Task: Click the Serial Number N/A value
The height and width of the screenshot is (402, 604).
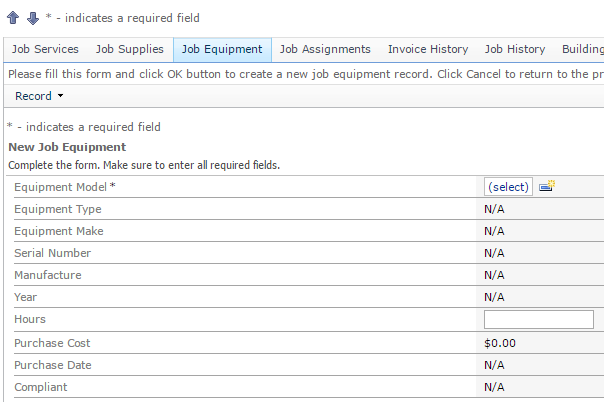Action: click(x=494, y=253)
